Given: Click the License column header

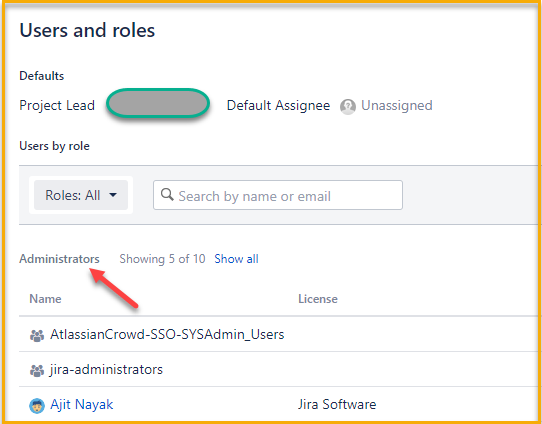Looking at the screenshot, I should coord(318,299).
